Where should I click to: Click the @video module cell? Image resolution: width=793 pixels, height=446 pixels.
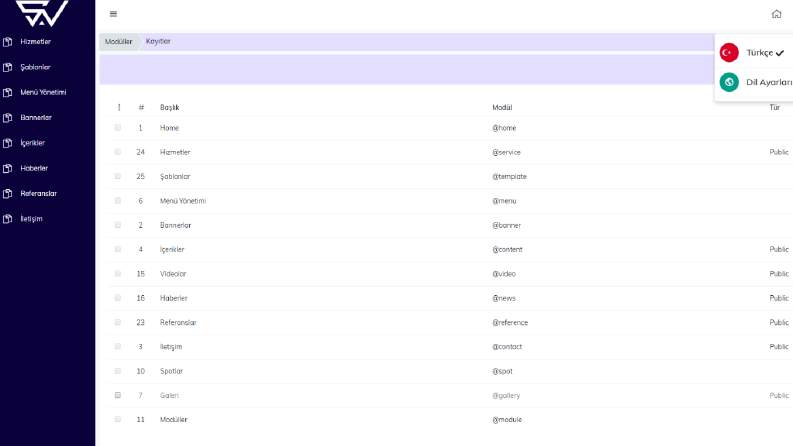click(504, 274)
